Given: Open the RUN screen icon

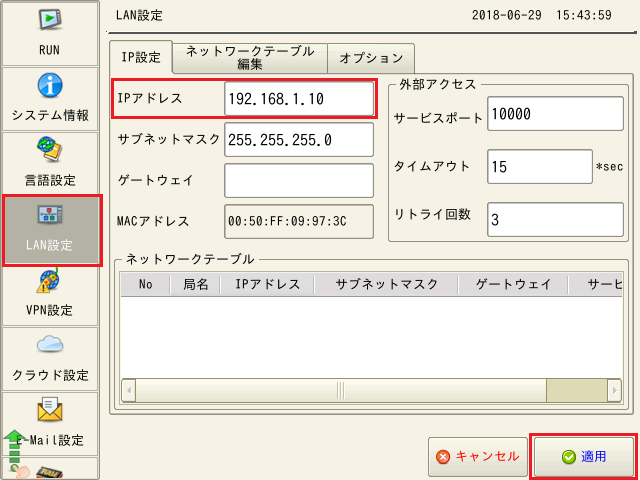Looking at the screenshot, I should tap(50, 22).
